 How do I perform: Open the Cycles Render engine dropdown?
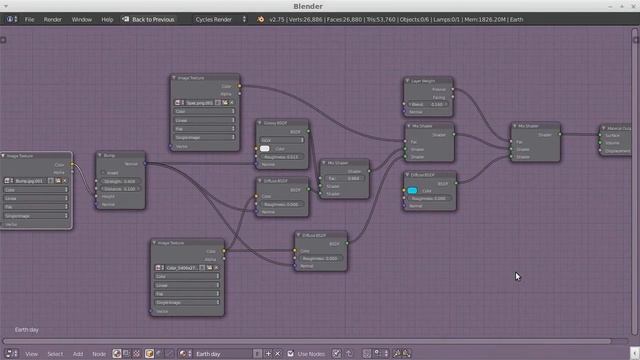tap(220, 19)
